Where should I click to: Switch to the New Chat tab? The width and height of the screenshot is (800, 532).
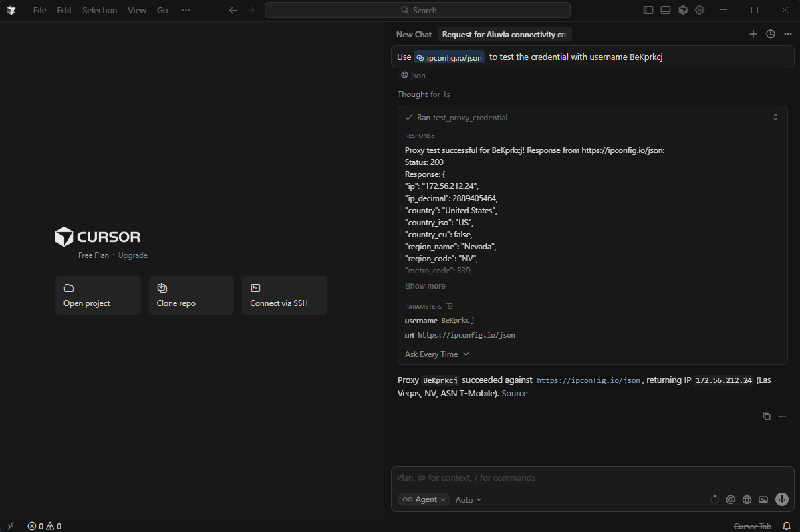pyautogui.click(x=414, y=34)
